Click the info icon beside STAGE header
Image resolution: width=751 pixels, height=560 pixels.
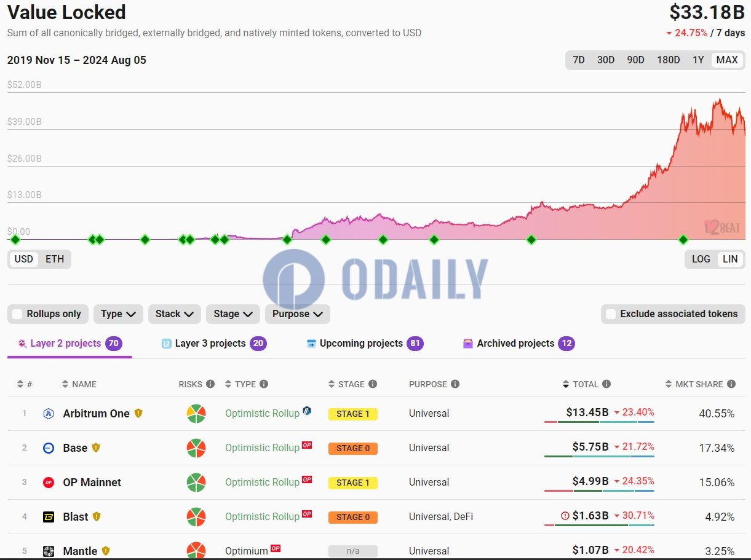(x=373, y=384)
